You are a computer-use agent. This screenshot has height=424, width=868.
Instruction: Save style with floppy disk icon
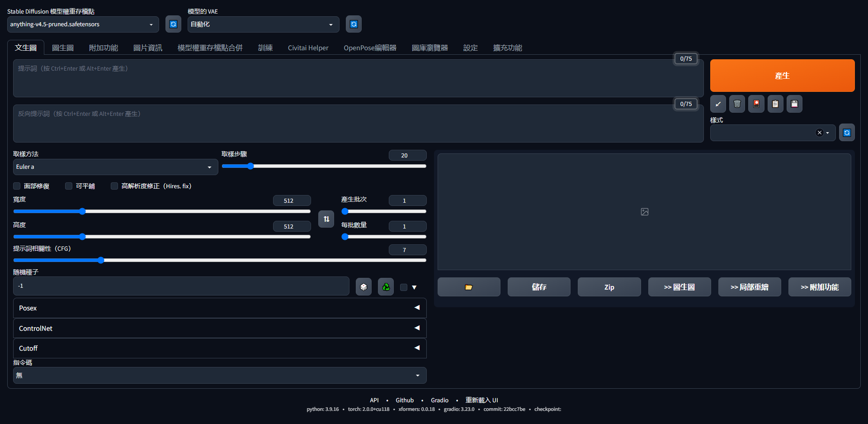click(x=794, y=104)
